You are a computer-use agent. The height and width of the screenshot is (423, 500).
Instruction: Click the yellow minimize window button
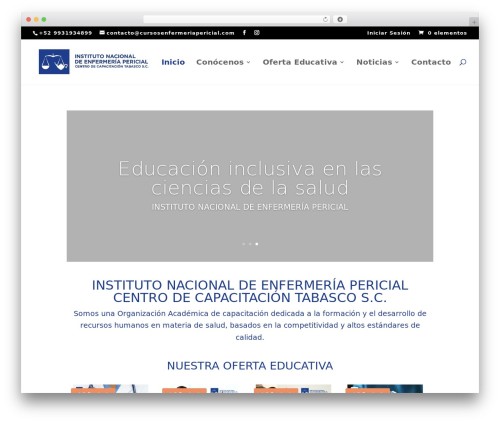pyautogui.click(x=36, y=19)
